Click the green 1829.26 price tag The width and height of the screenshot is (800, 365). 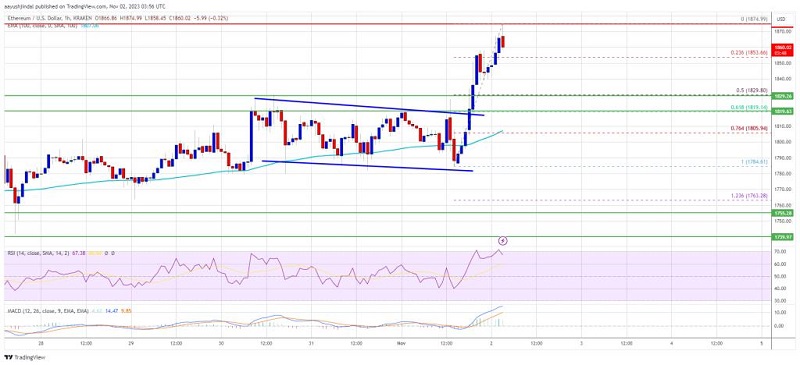(784, 95)
